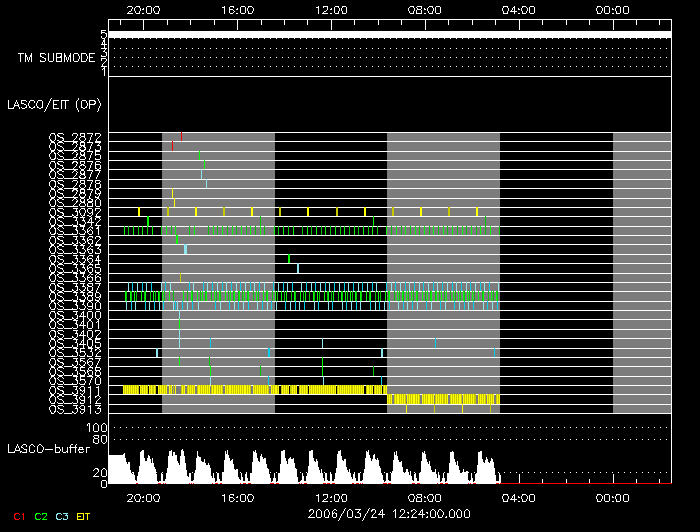The image size is (700, 532).
Task: Select 12:00 on the upper time axis
Action: point(331,9)
